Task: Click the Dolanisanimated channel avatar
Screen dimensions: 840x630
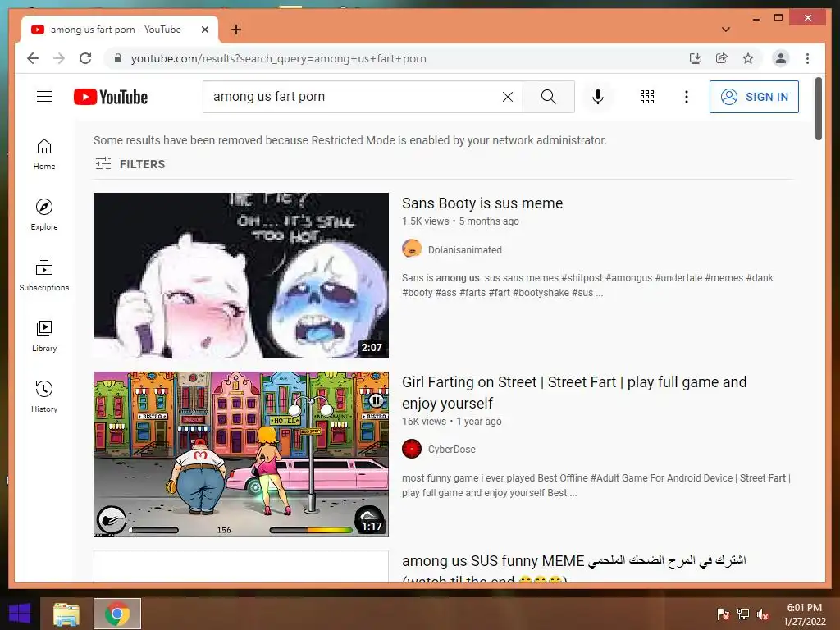Action: pyautogui.click(x=412, y=249)
